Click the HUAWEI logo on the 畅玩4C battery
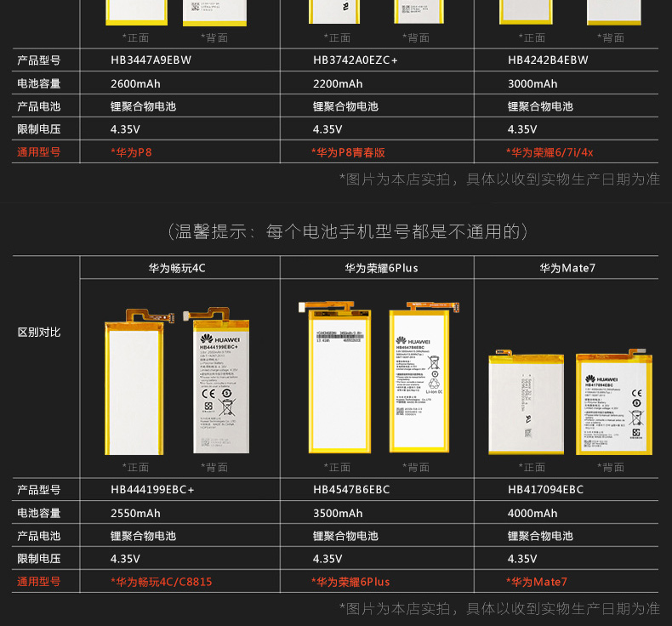Screen dimensions: 672x626 [x=219, y=339]
